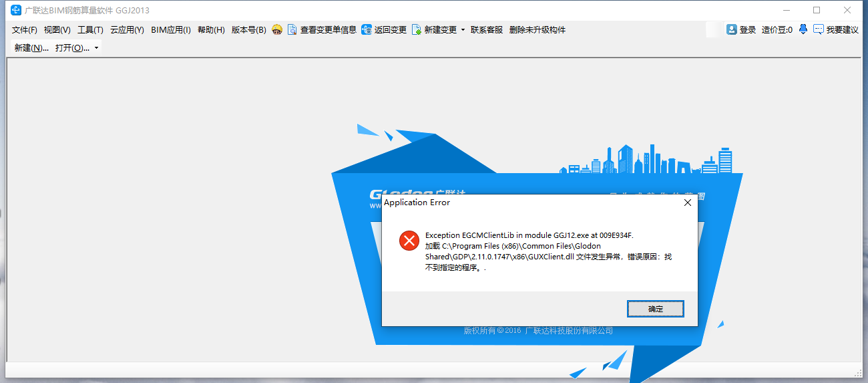The height and width of the screenshot is (383, 868).
Task: Click the 登录 link
Action: (748, 30)
